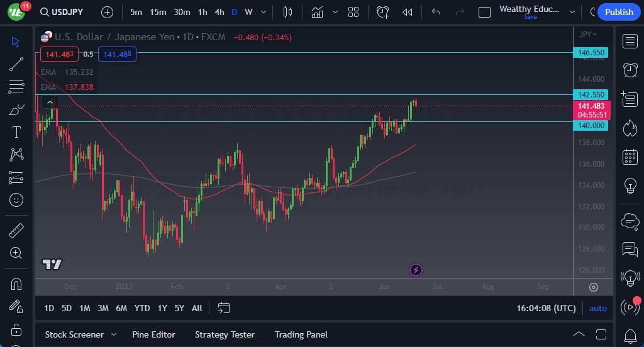Image resolution: width=644 pixels, height=347 pixels.
Task: Start bar replay mode
Action: pyautogui.click(x=408, y=12)
